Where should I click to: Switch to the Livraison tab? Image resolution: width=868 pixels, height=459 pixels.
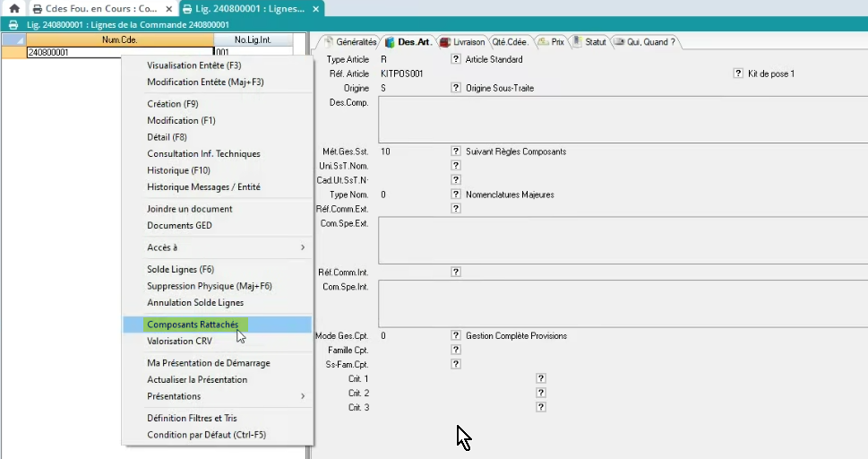tap(462, 41)
